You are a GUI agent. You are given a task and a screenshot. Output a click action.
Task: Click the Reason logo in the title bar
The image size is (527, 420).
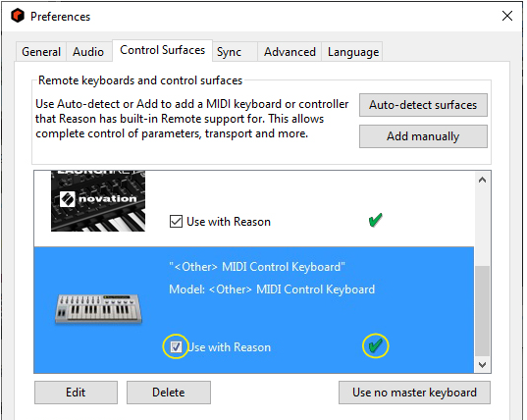(17, 16)
